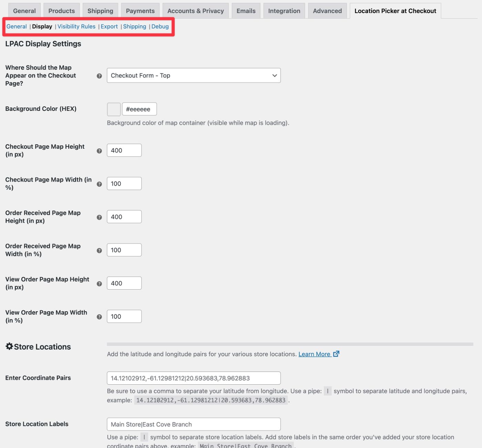Follow the Learn More link
The width and height of the screenshot is (482, 448).
(314, 354)
